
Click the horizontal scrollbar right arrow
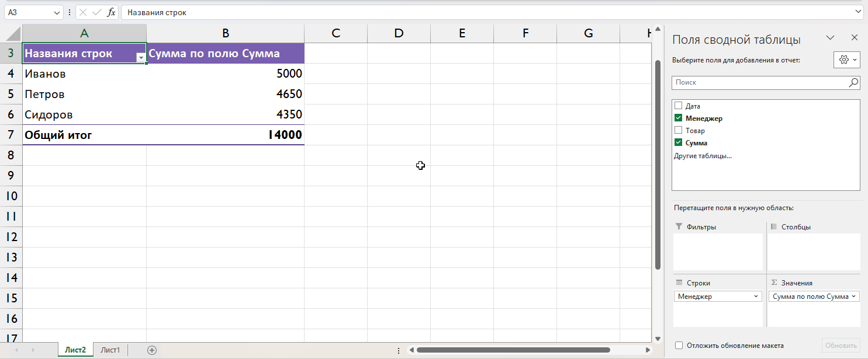(648, 350)
